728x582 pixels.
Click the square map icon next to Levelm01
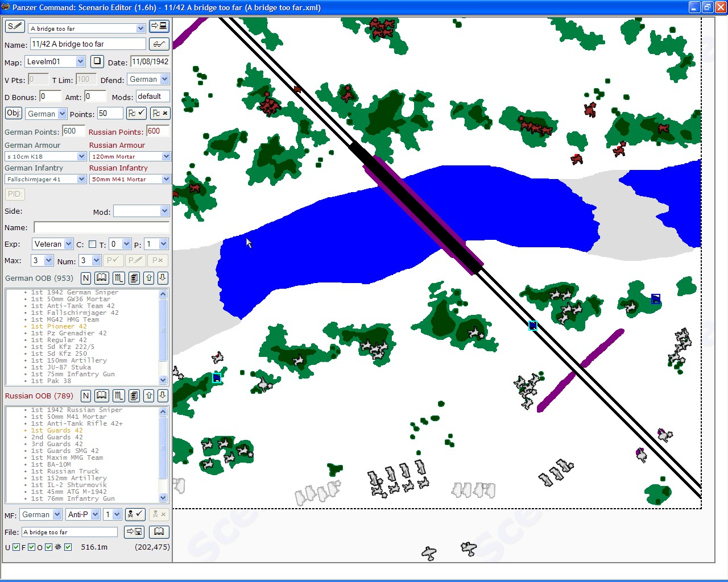click(x=97, y=61)
